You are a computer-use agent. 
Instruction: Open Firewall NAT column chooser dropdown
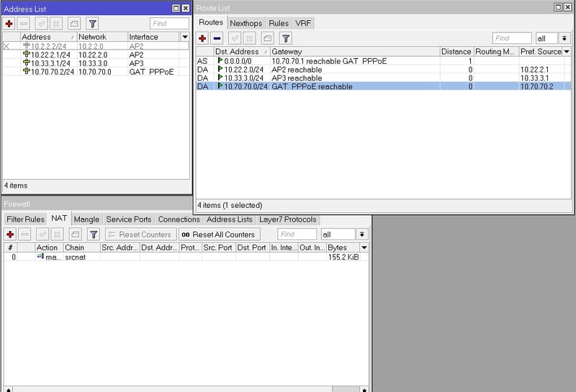(364, 247)
